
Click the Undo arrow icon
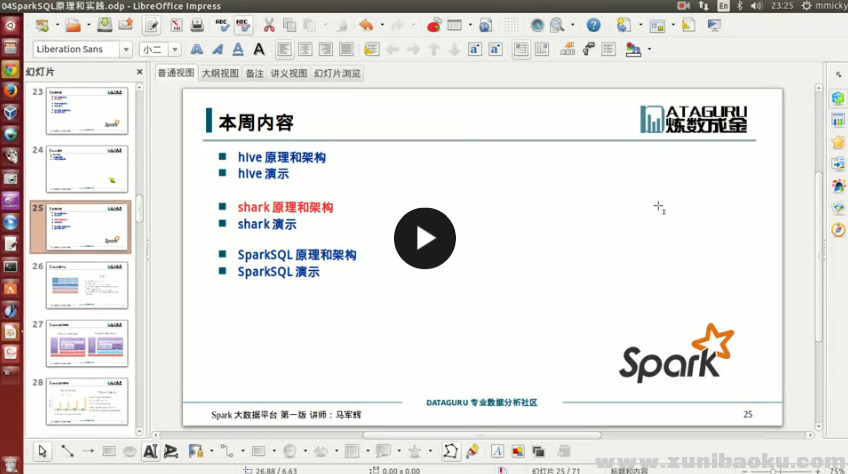click(366, 25)
